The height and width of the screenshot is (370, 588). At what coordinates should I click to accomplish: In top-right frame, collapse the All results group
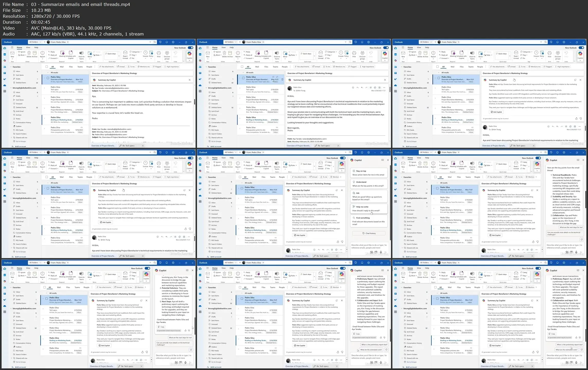tap(439, 73)
